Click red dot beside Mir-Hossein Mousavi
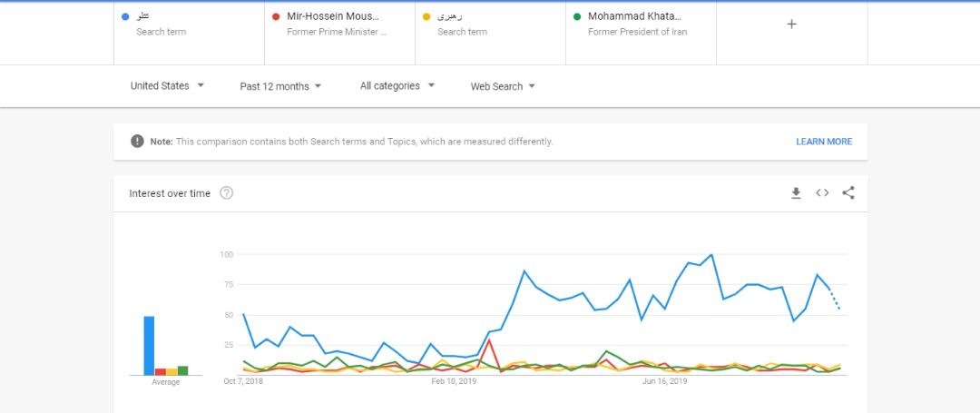This screenshot has width=980, height=413. (x=275, y=16)
